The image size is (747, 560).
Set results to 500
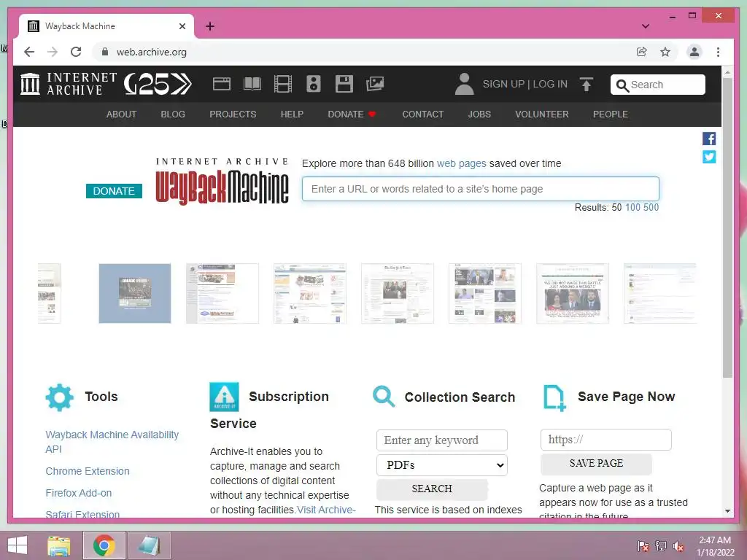coord(651,208)
